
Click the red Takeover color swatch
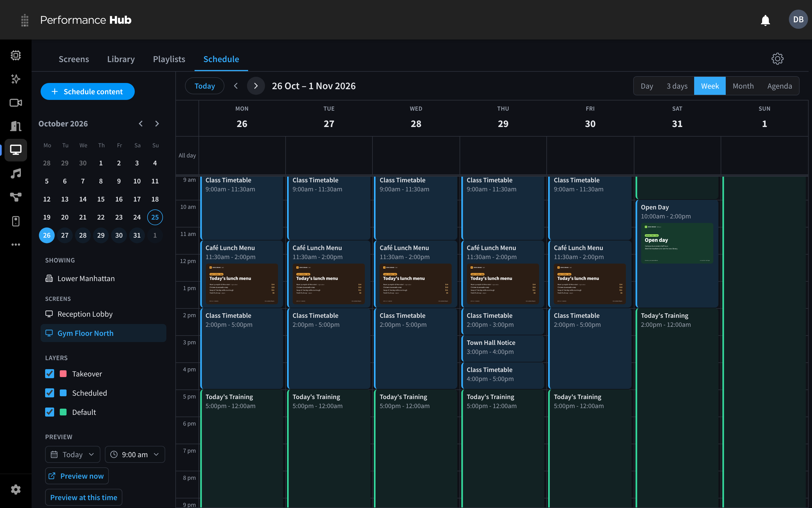63,374
